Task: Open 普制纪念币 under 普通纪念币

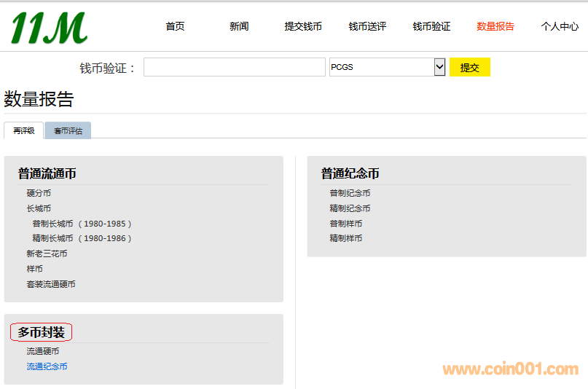Action: coord(350,193)
